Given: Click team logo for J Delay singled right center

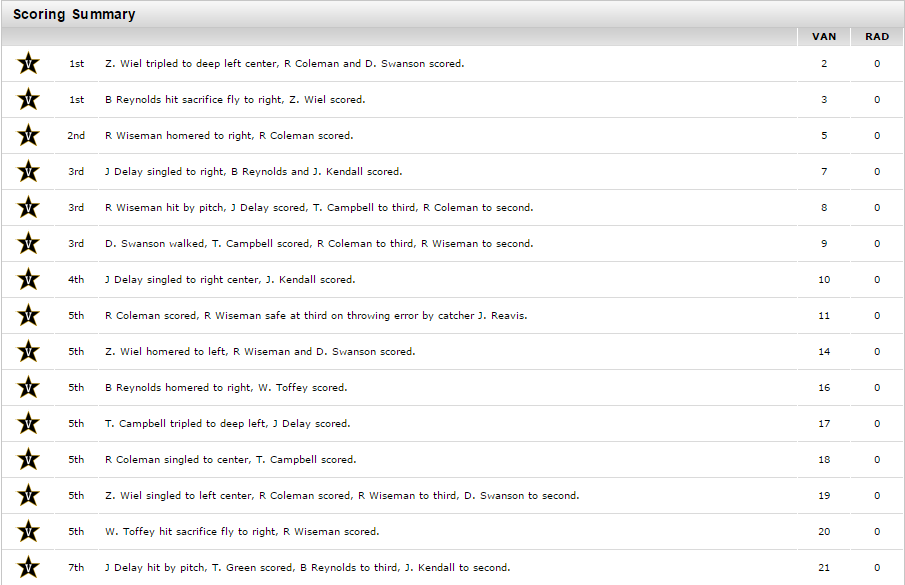Looking at the screenshot, I should click(x=28, y=279).
